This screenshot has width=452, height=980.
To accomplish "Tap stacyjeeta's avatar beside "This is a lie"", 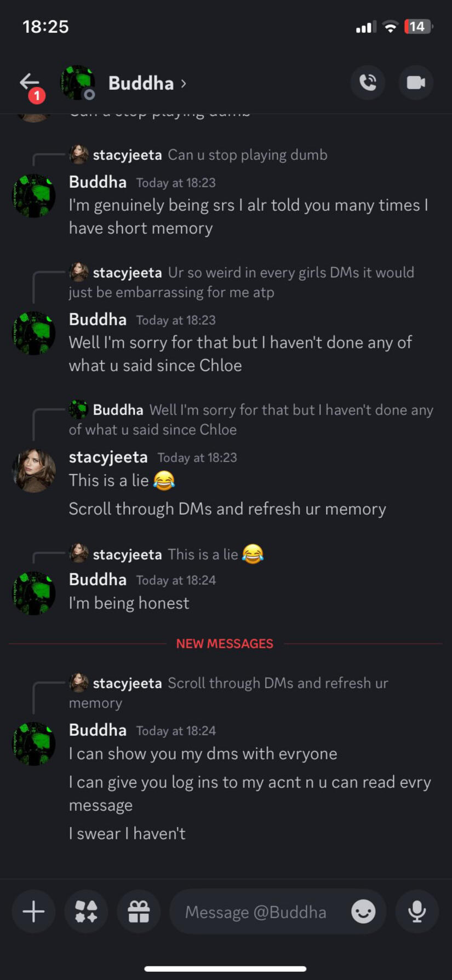I will point(34,470).
